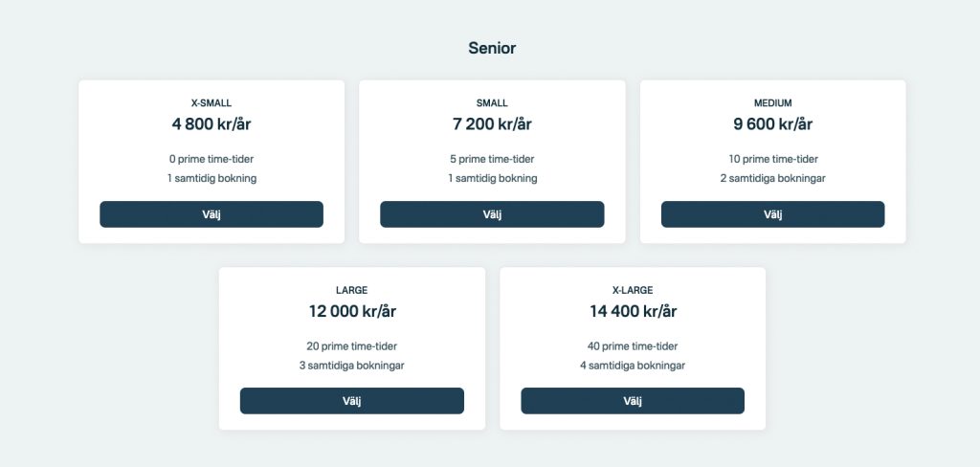Click the MEDIUM plan title label
Screen dimensions: 980x467
(772, 103)
